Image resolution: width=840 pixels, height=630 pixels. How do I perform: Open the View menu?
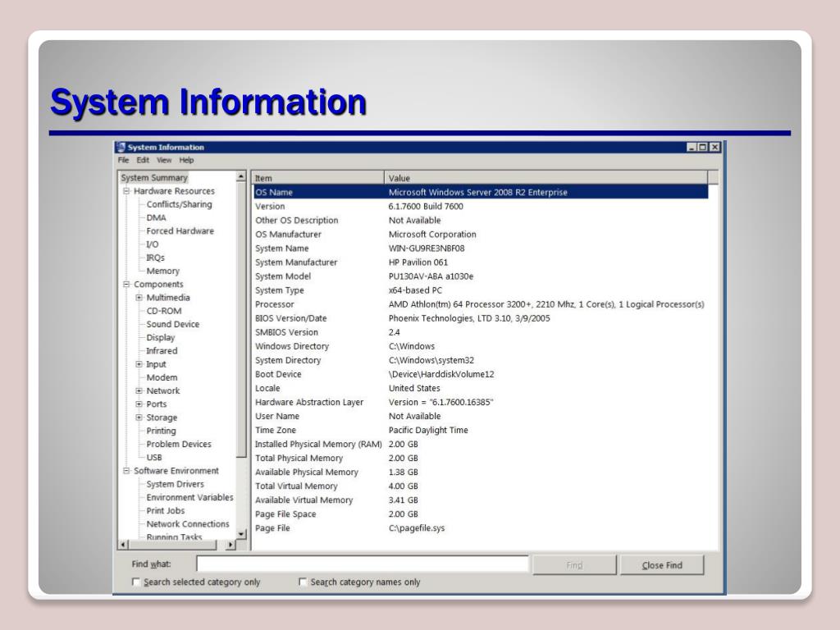coord(164,160)
